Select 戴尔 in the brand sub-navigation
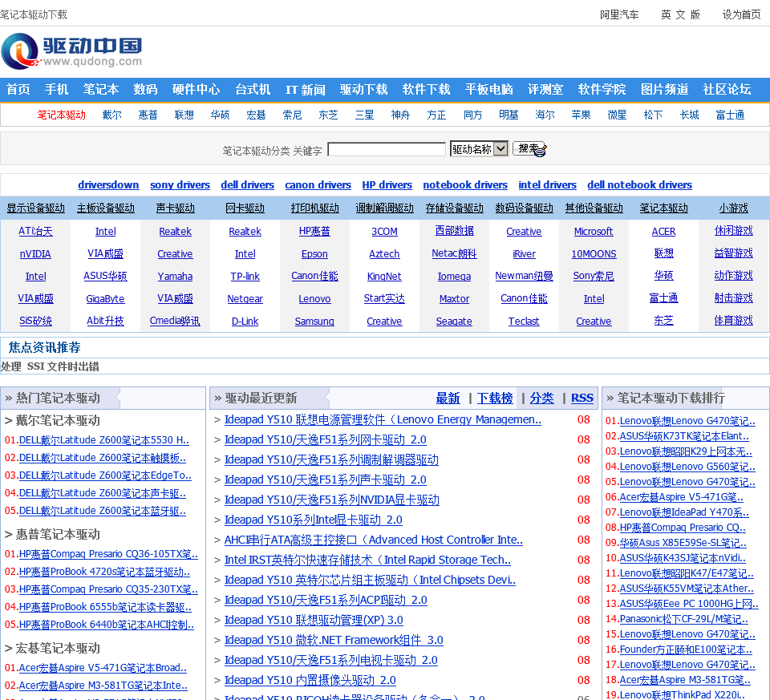770x700 pixels. point(112,115)
